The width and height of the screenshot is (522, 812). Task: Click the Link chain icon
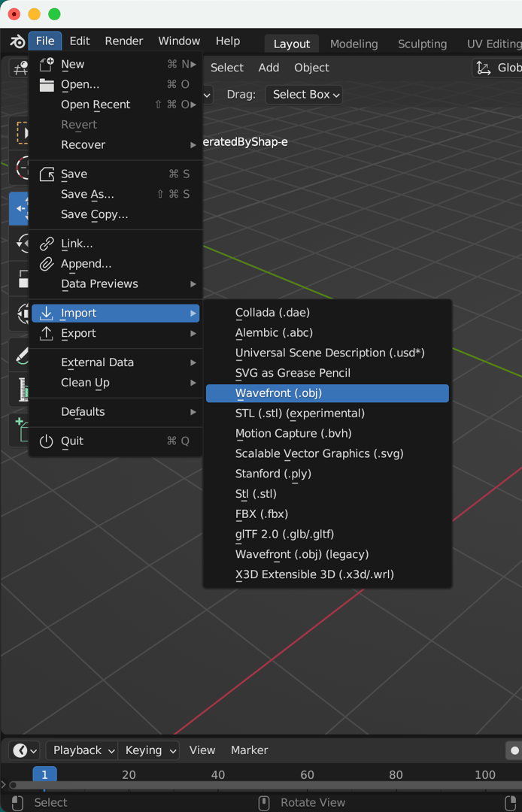(47, 244)
